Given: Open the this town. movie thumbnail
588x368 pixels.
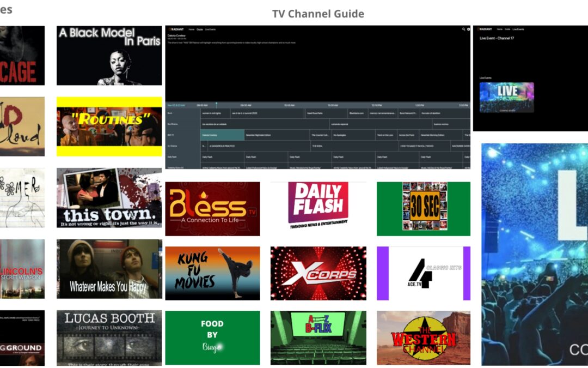Looking at the screenshot, I should tap(109, 197).
